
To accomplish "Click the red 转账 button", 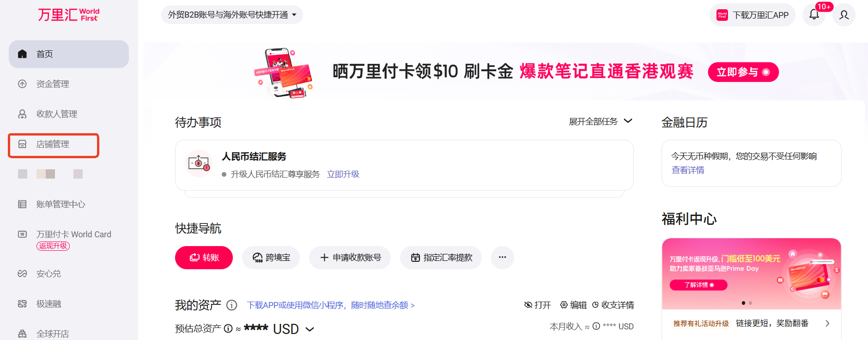I will click(x=204, y=258).
